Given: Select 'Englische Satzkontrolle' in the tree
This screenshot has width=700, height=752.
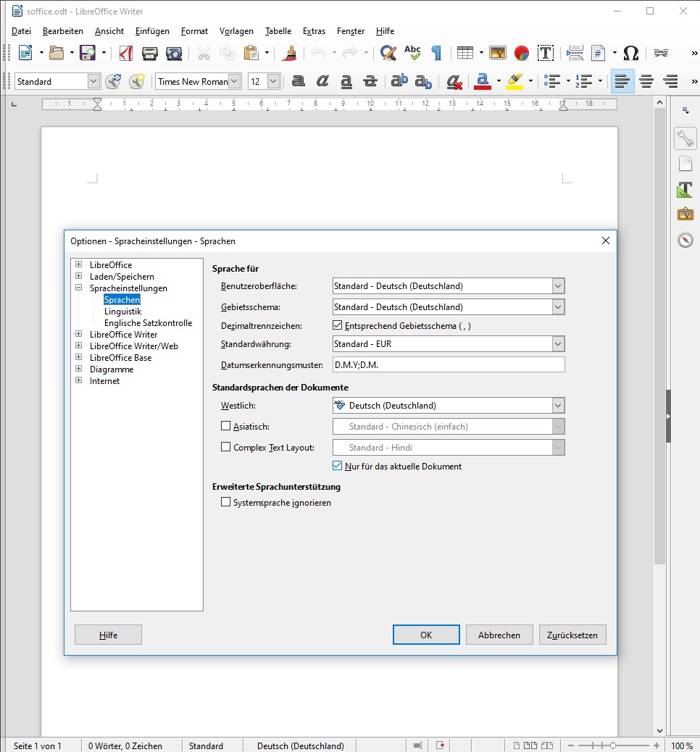Looking at the screenshot, I should pos(149,323).
